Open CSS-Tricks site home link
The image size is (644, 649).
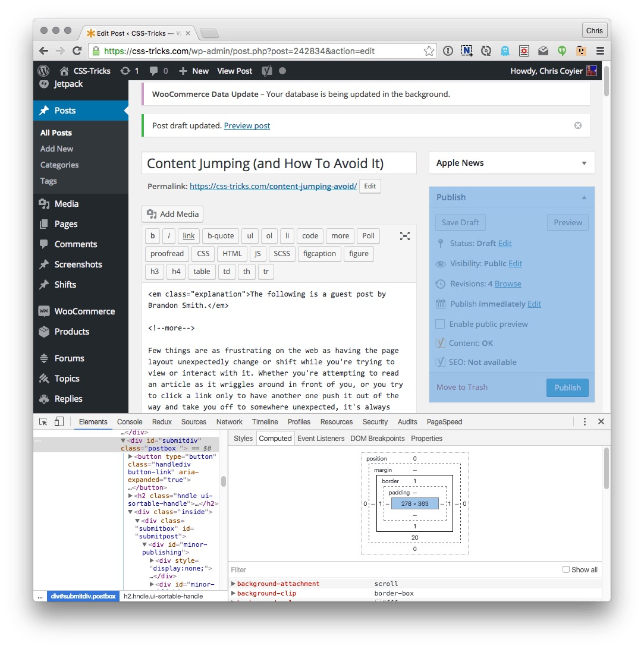[85, 71]
